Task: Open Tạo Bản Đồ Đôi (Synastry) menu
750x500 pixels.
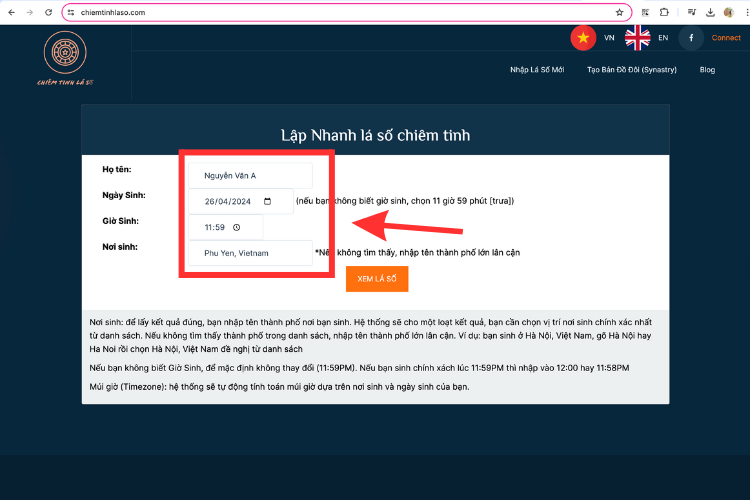Action: click(x=632, y=70)
